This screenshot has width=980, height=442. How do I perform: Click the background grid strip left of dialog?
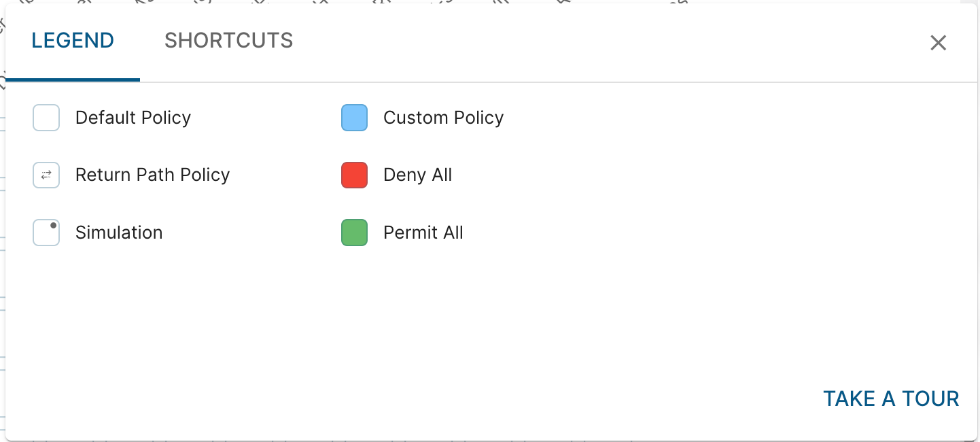pyautogui.click(x=2, y=272)
